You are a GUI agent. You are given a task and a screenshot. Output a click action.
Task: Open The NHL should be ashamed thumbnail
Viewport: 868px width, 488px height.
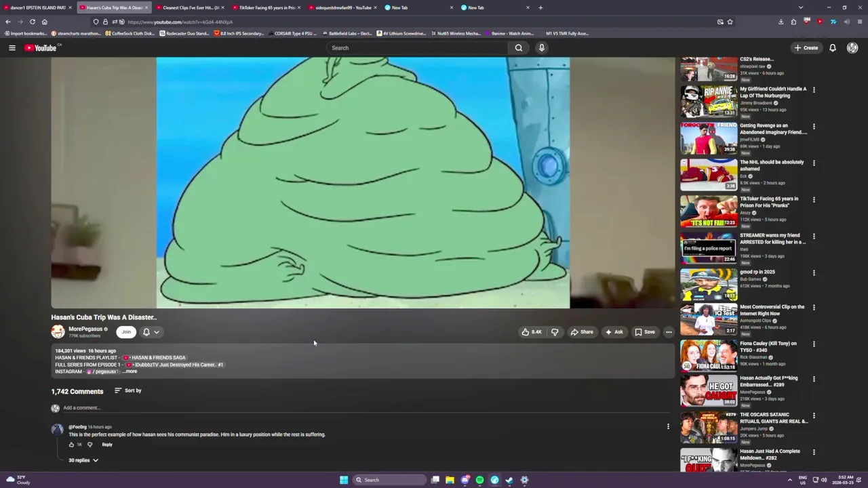(x=709, y=175)
